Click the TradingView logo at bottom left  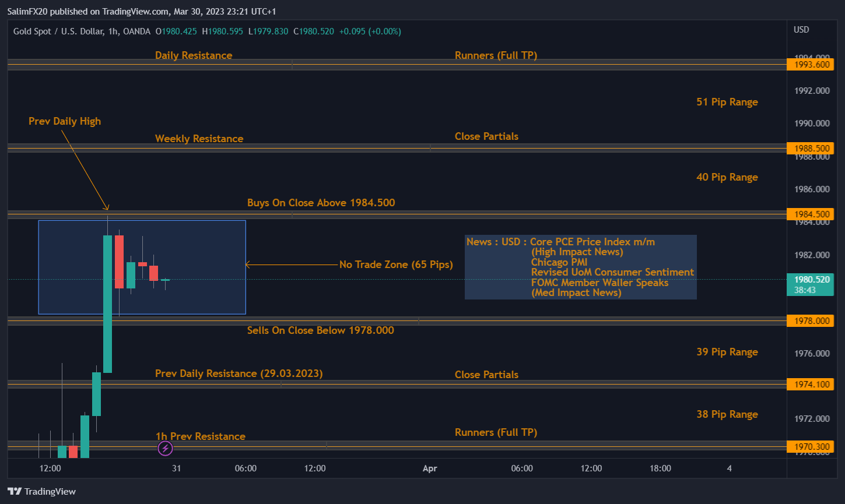point(42,491)
